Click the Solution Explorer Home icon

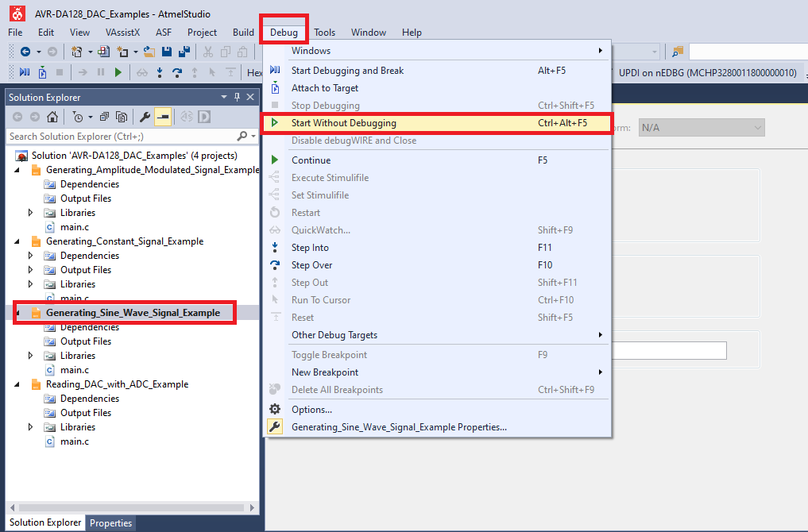52,117
